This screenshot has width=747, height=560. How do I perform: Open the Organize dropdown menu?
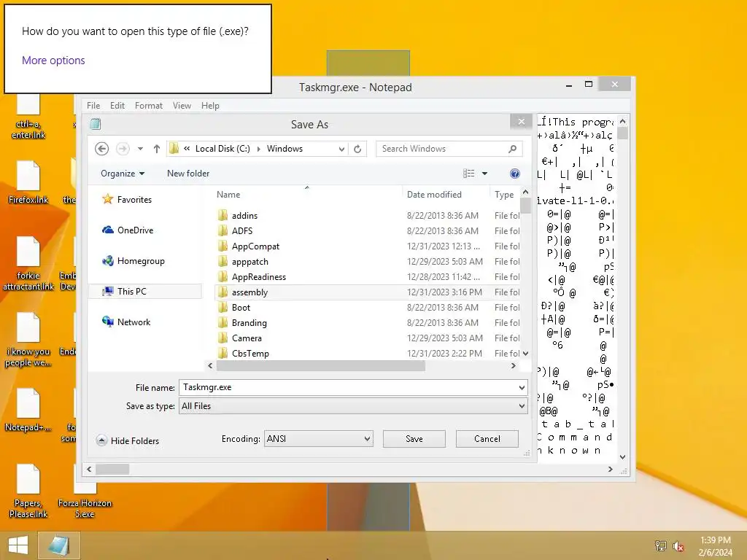tap(123, 174)
